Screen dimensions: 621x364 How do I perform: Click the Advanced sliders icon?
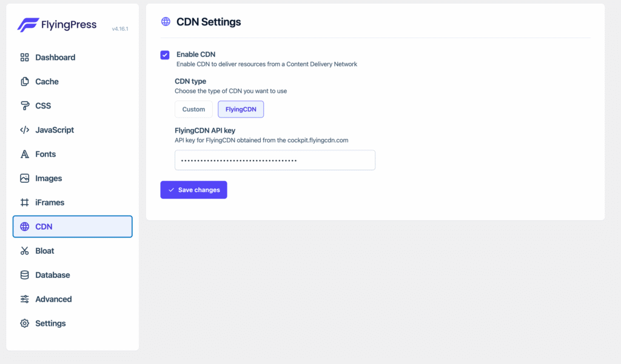25,299
